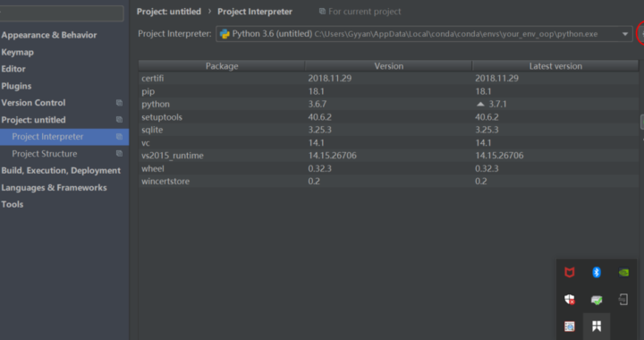The image size is (644, 340).
Task: Click the Python logo in interpreter field
Action: tap(225, 34)
